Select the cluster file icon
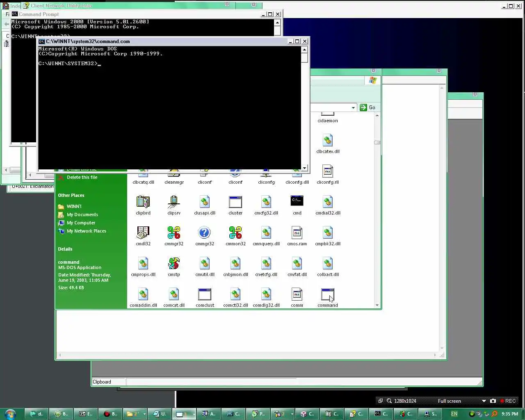This screenshot has width=525, height=420. coord(235,201)
